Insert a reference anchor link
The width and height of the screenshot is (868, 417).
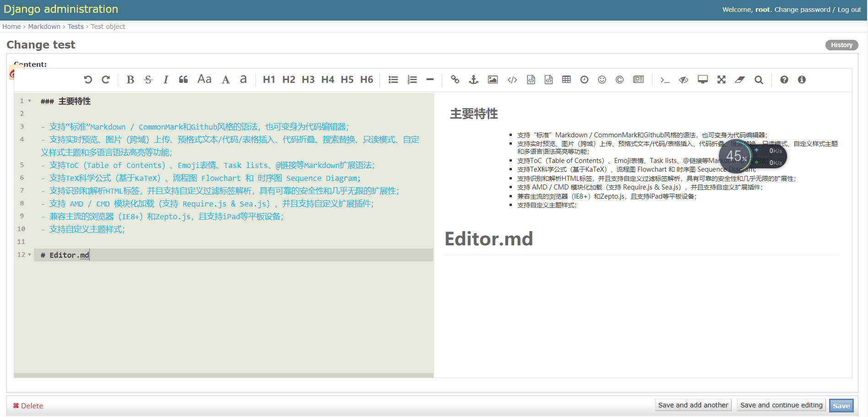[474, 80]
